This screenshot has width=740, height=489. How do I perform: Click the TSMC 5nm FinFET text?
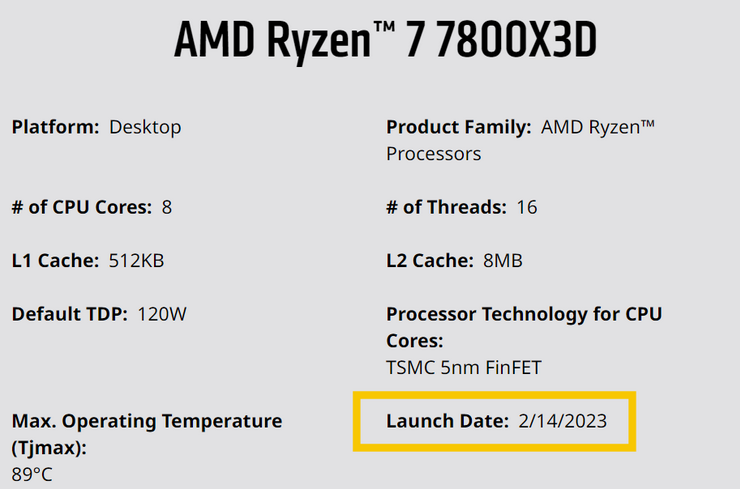tap(463, 368)
